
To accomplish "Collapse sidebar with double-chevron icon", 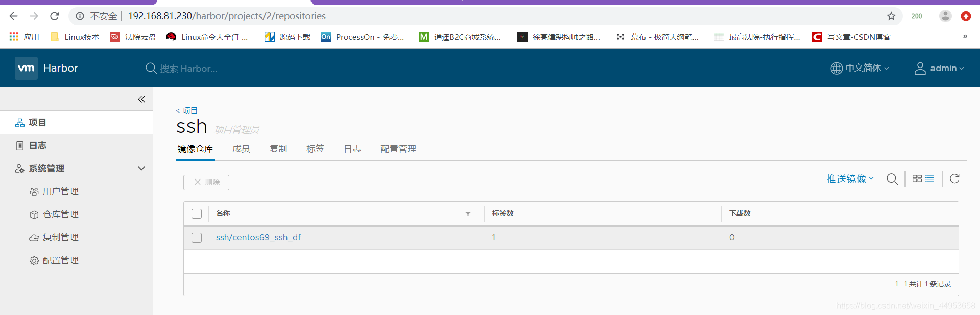I will (x=141, y=99).
